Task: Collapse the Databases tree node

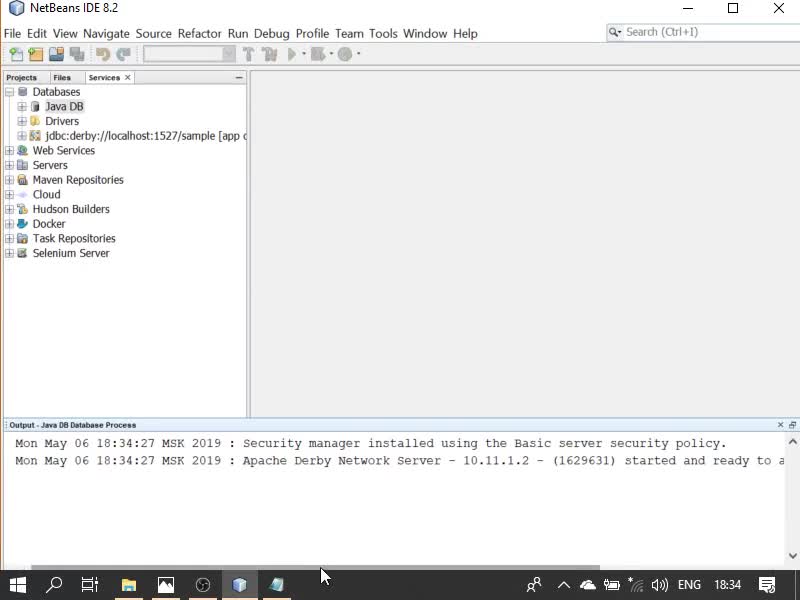Action: (x=9, y=92)
